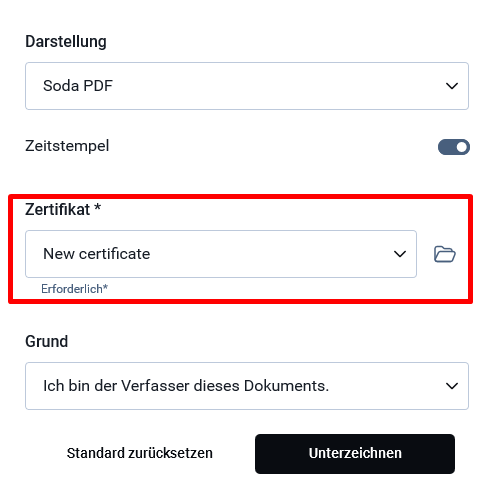Toggle the Zeitstempel switch off
Image resolution: width=494 pixels, height=499 pixels.
[x=454, y=147]
